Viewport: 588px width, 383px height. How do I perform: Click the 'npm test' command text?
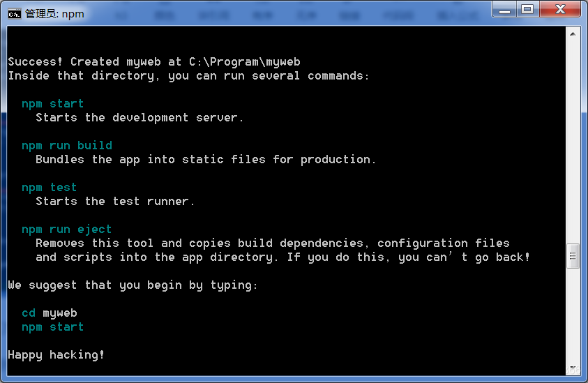click(x=50, y=187)
